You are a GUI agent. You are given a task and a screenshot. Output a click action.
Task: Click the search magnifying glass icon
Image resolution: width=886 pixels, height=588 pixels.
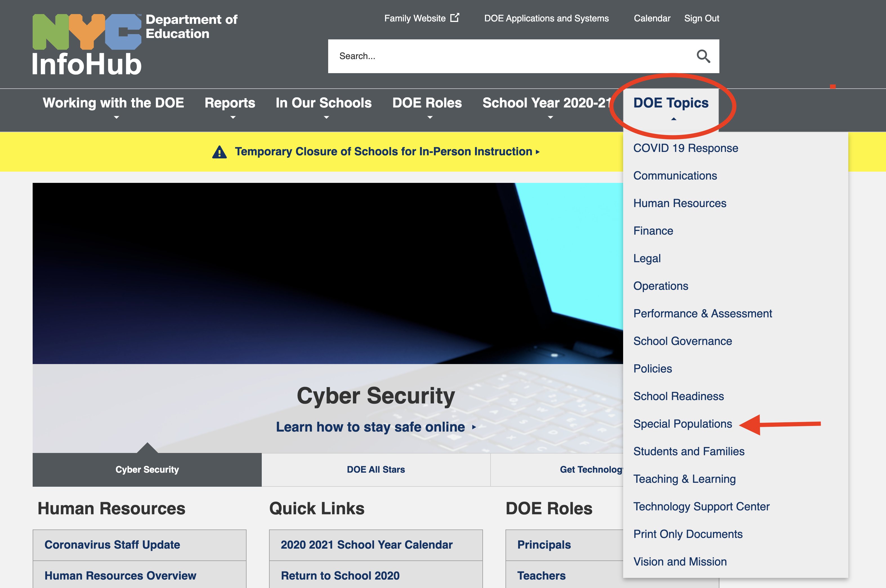click(703, 56)
